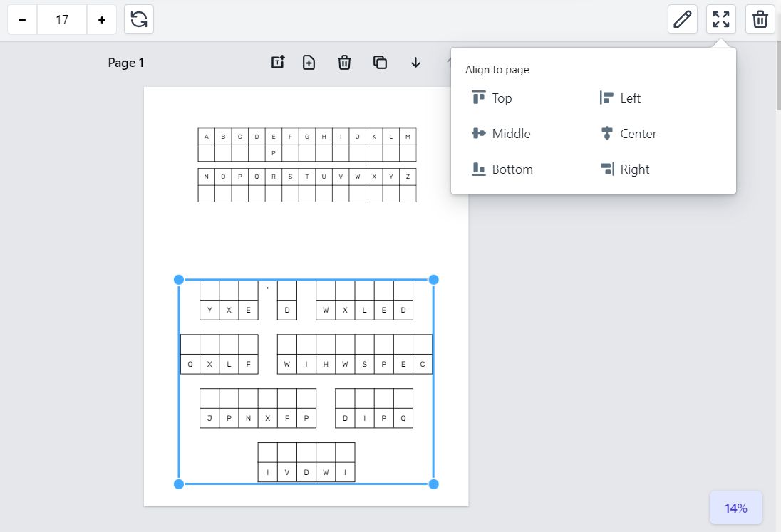This screenshot has width=781, height=532.
Task: Duplicate the page with the copy icon
Action: click(x=381, y=63)
